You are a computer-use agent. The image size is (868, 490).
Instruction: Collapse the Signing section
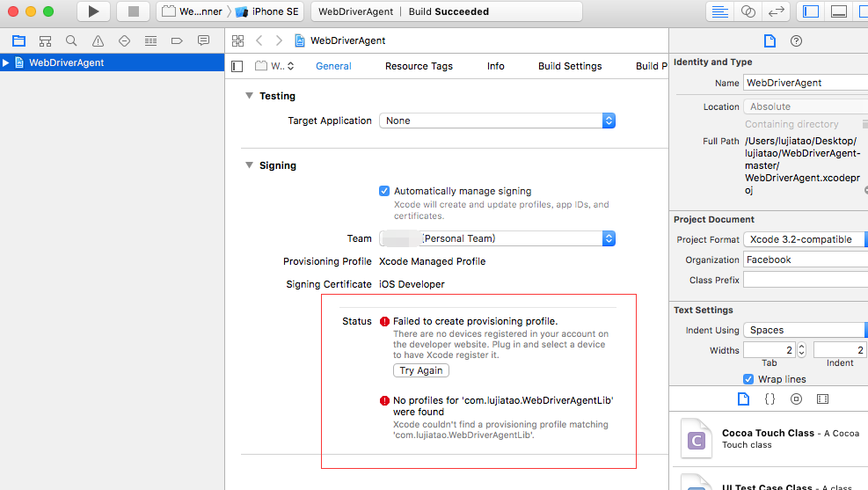(249, 165)
